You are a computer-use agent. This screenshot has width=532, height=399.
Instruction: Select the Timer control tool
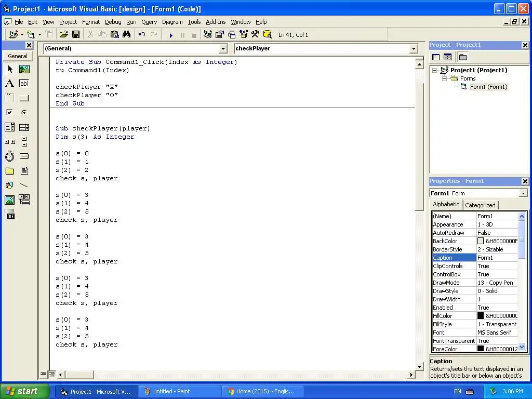coord(10,156)
